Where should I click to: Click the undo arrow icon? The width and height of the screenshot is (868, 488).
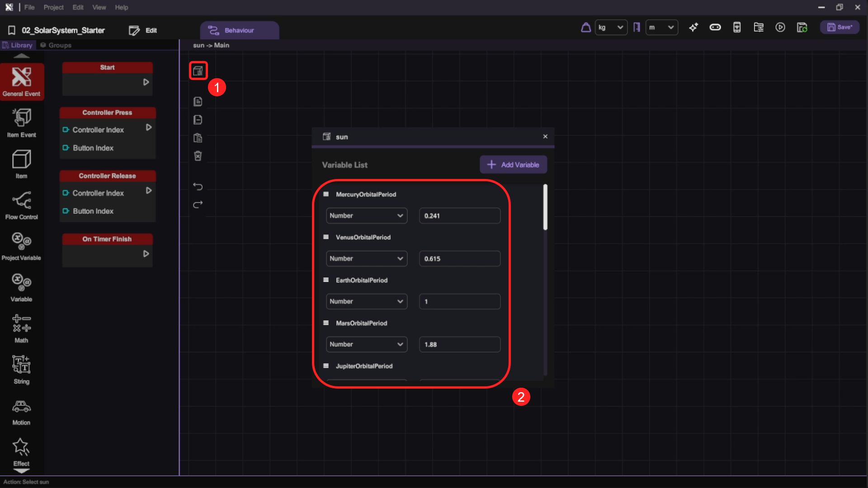[x=198, y=186]
